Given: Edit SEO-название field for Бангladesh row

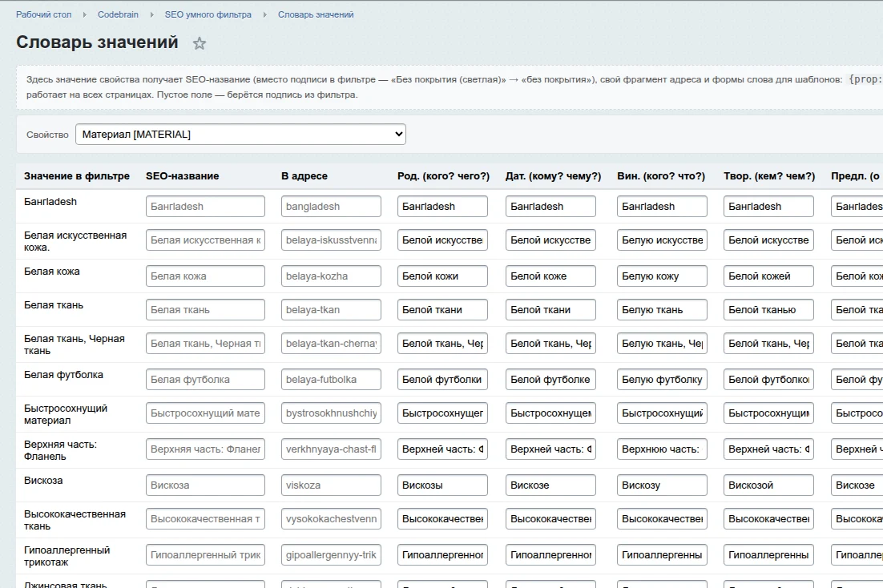Looking at the screenshot, I should pos(205,206).
